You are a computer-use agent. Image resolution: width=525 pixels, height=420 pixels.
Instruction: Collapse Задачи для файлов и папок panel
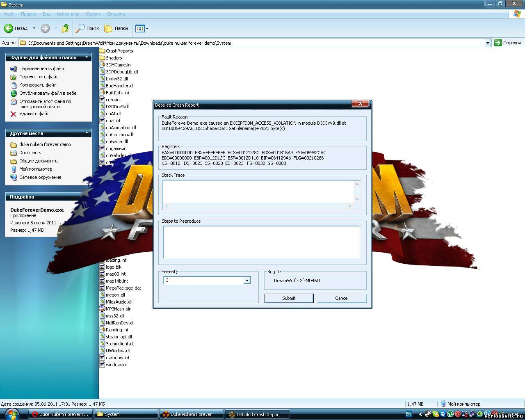pos(87,57)
